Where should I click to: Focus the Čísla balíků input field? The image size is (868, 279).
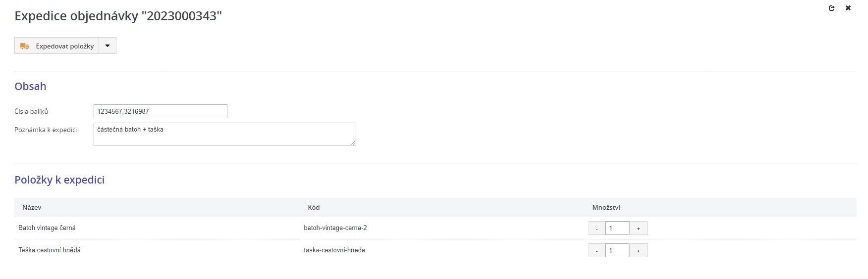(x=160, y=111)
